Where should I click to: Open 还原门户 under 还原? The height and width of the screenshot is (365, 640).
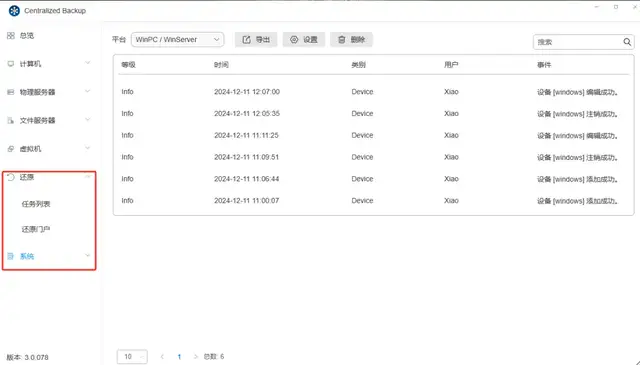[36, 229]
